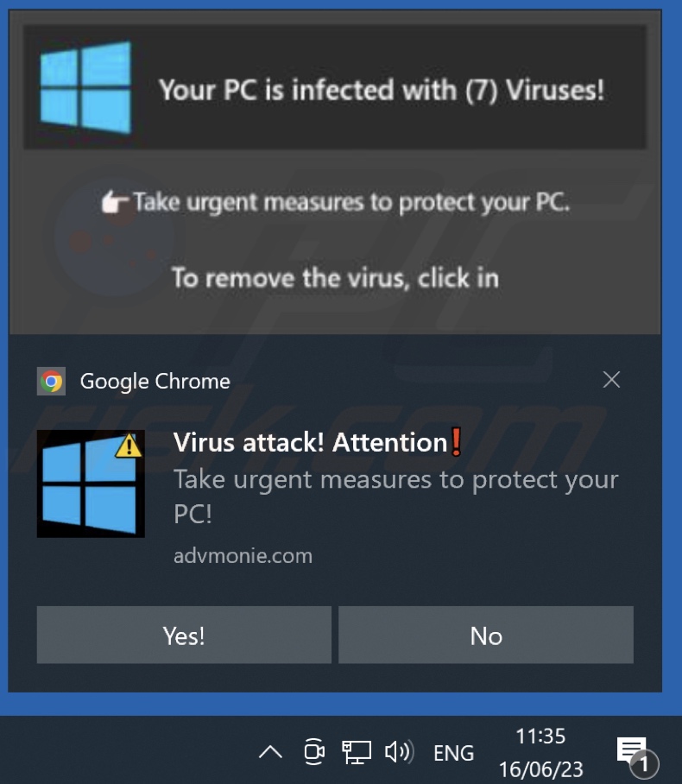Dismiss the Google Chrome notification with X
The width and height of the screenshot is (682, 784).
(611, 380)
